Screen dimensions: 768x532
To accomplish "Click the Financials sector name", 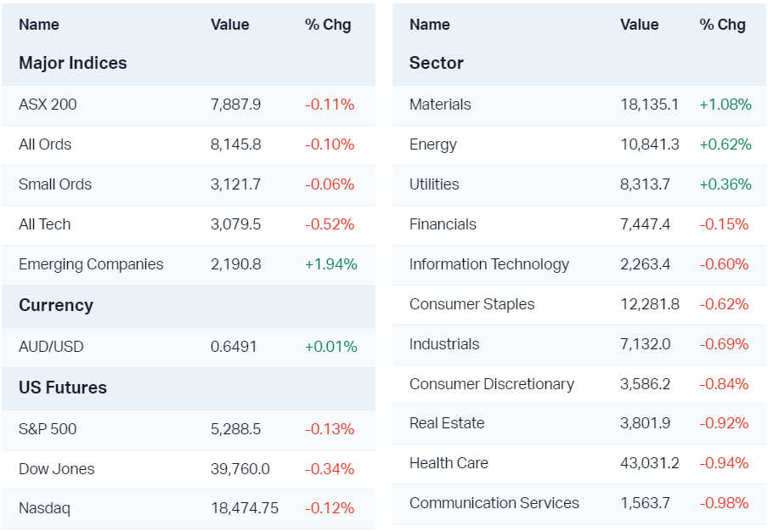I will tap(443, 224).
